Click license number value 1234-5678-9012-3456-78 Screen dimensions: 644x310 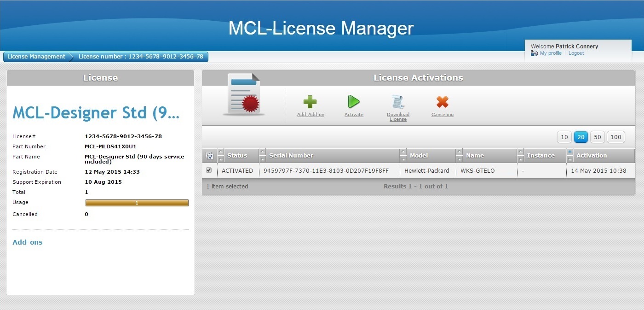(123, 136)
